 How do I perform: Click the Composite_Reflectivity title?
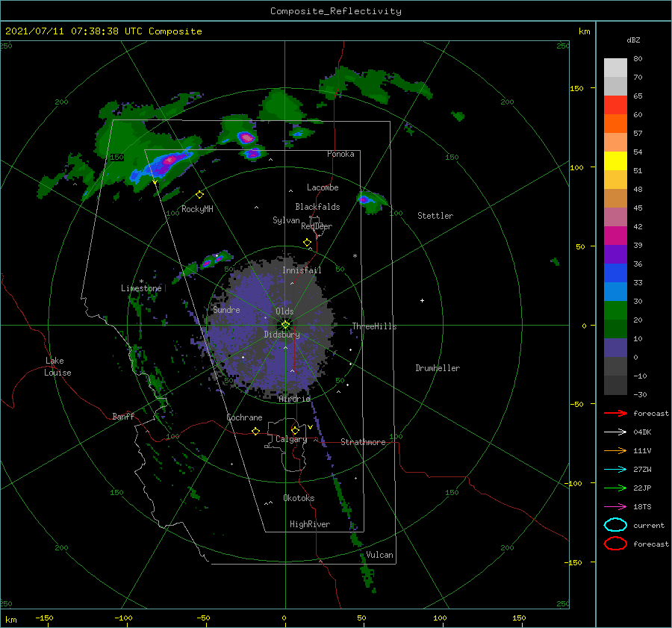[x=336, y=11]
